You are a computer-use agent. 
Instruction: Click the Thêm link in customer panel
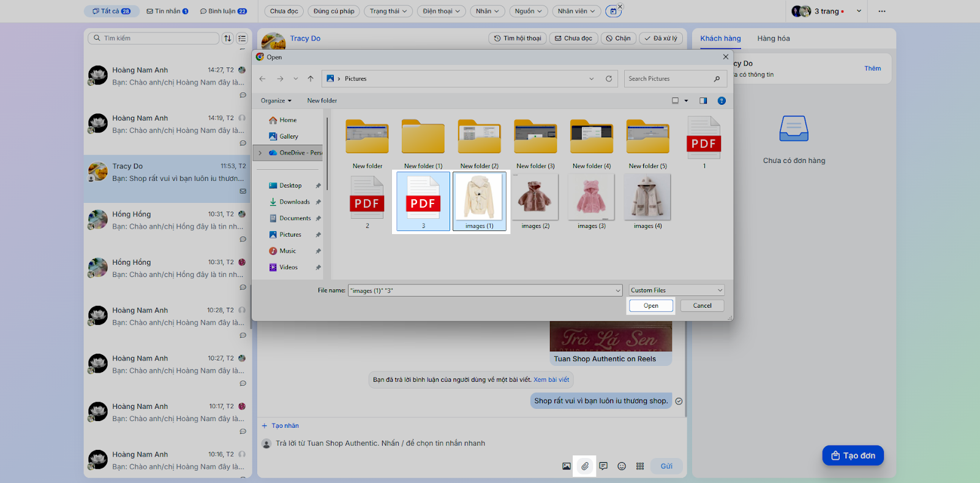(x=873, y=69)
